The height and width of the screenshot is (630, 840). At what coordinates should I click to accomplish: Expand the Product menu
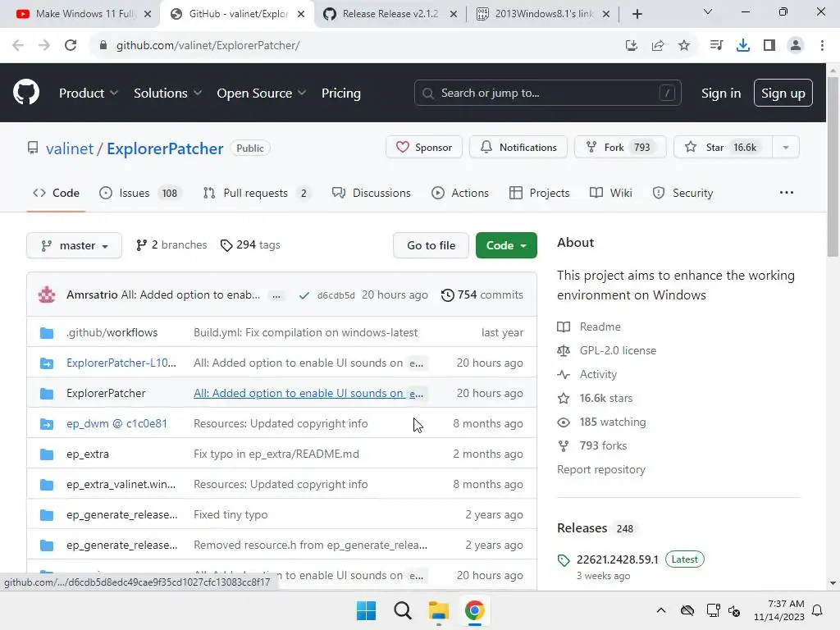pos(89,93)
